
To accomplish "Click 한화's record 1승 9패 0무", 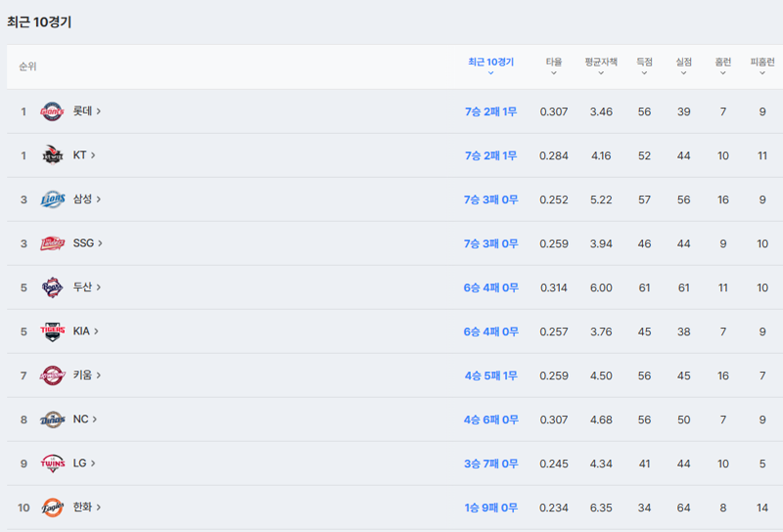I will pyautogui.click(x=491, y=508).
